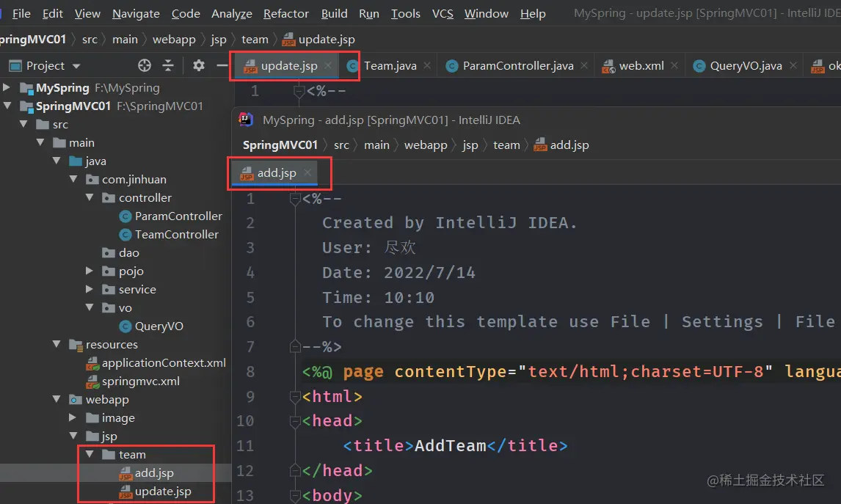Fold the body tag at line 13
This screenshot has width=841, height=504.
294,495
